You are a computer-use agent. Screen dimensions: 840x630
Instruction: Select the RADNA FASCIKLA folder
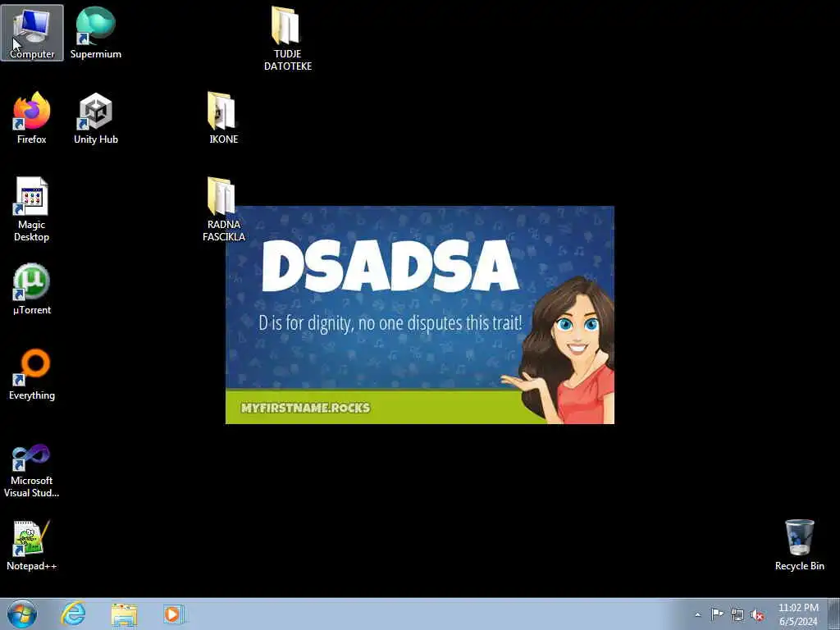[223, 209]
